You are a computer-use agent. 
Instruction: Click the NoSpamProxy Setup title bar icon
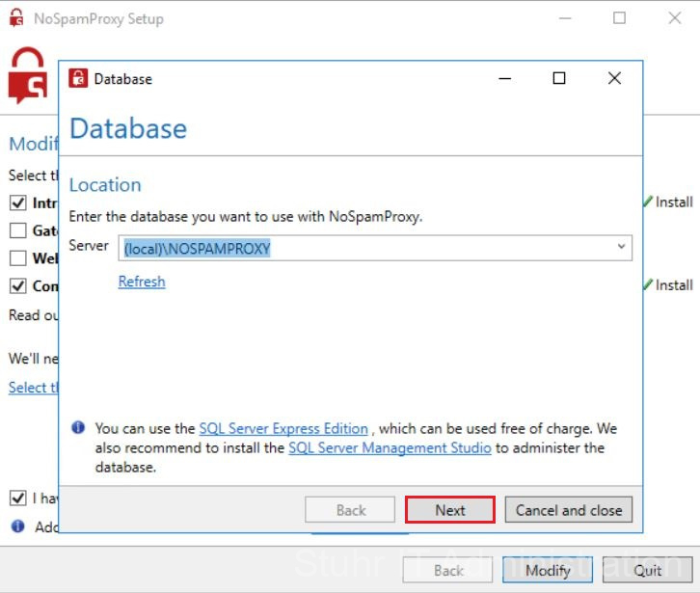point(16,18)
